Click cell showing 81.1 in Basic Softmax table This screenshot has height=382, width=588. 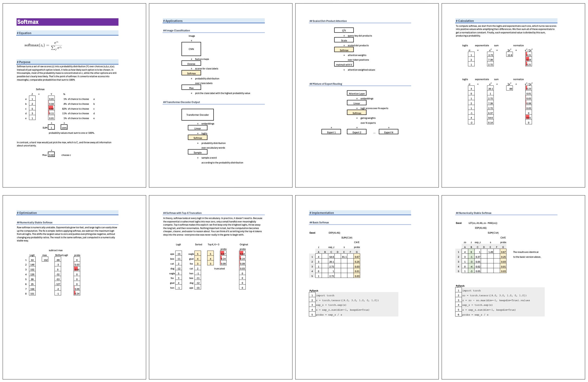pos(344,257)
